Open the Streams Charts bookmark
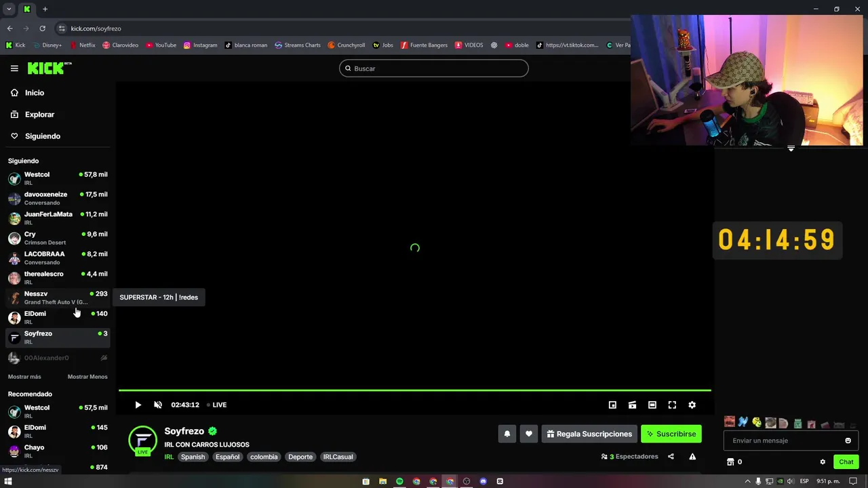The height and width of the screenshot is (488, 868). pyautogui.click(x=298, y=45)
